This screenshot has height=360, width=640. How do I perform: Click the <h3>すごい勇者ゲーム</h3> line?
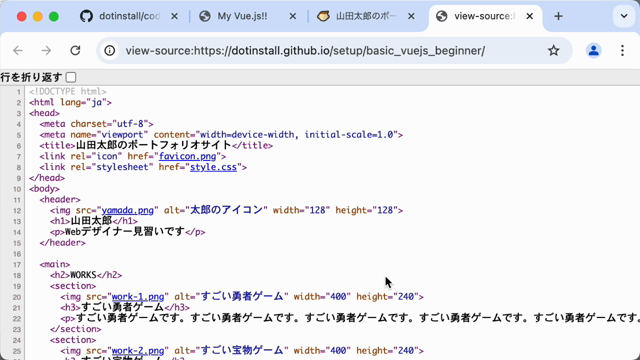(125, 307)
